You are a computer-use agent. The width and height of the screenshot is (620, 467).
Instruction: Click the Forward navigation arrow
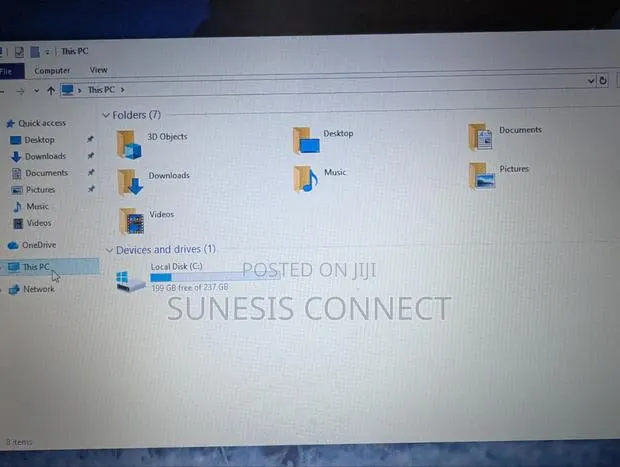pos(20,91)
